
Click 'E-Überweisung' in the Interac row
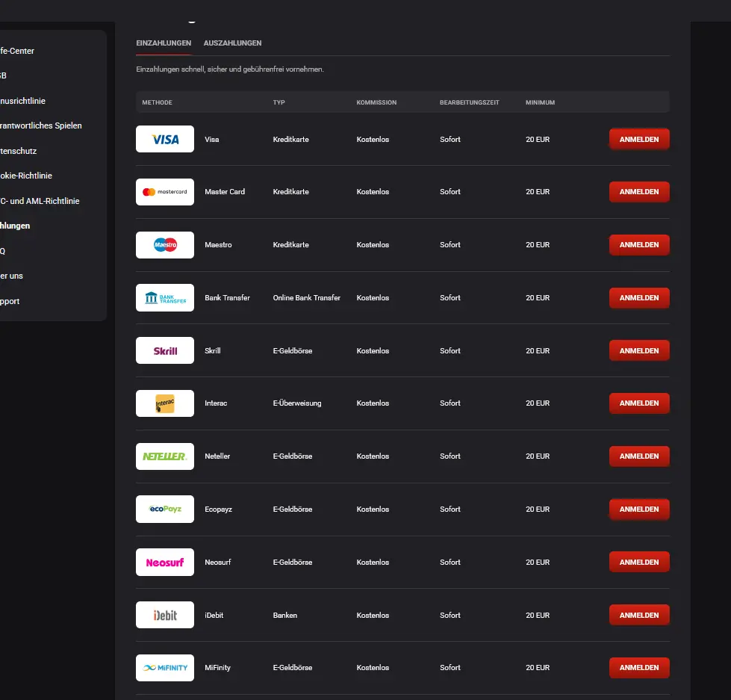[x=297, y=403]
